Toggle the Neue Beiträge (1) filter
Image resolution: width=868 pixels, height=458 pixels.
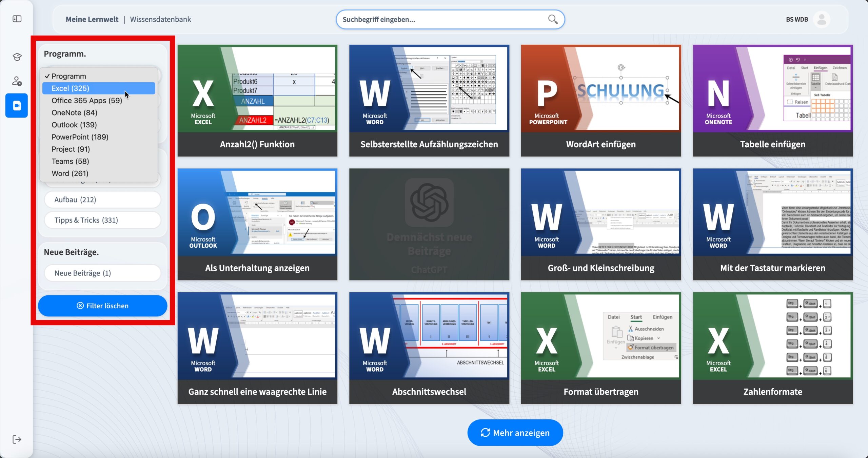coord(102,273)
